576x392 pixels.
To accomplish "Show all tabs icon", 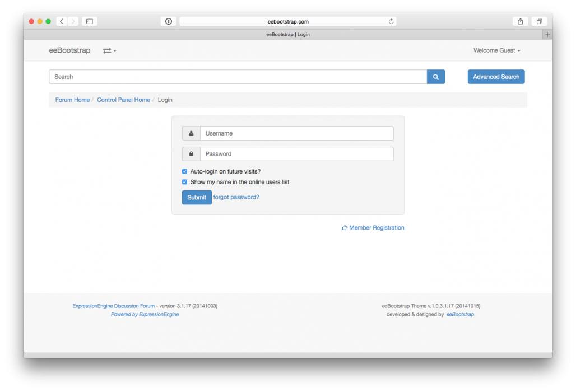I will pyautogui.click(x=539, y=21).
